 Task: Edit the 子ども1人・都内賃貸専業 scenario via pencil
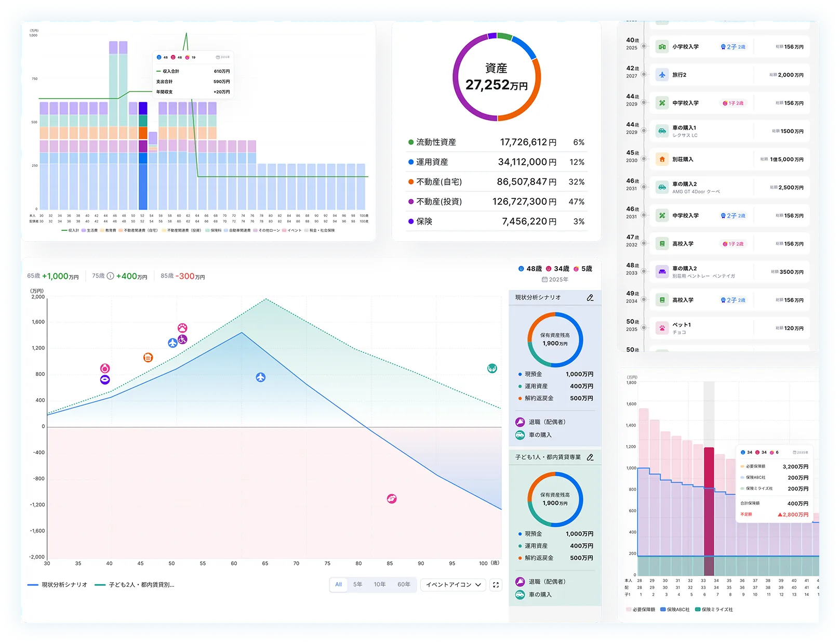pyautogui.click(x=590, y=457)
